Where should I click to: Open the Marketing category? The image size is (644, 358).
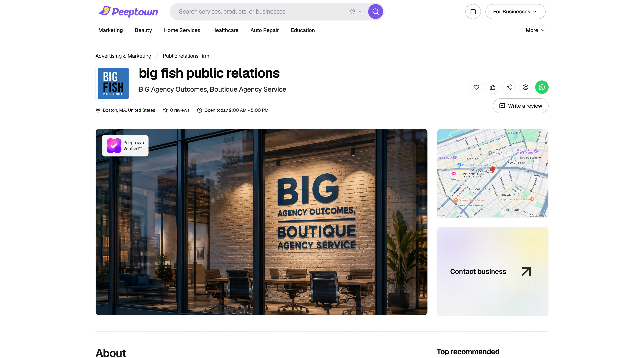click(x=111, y=30)
